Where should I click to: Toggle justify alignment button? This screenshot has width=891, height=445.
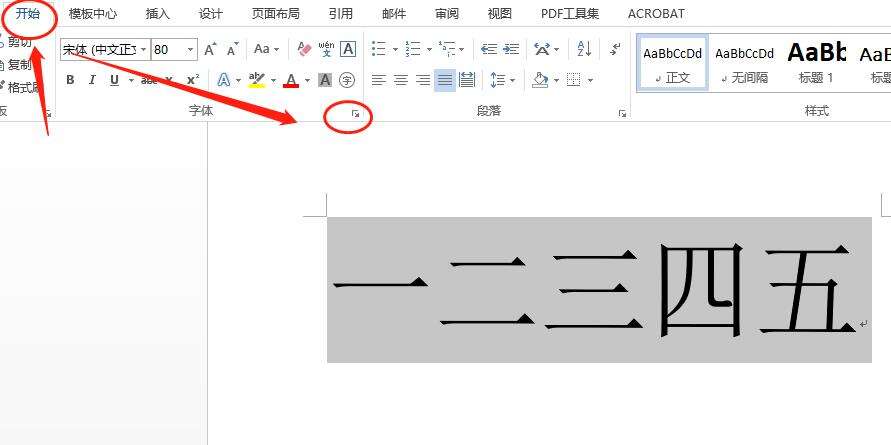coord(444,80)
